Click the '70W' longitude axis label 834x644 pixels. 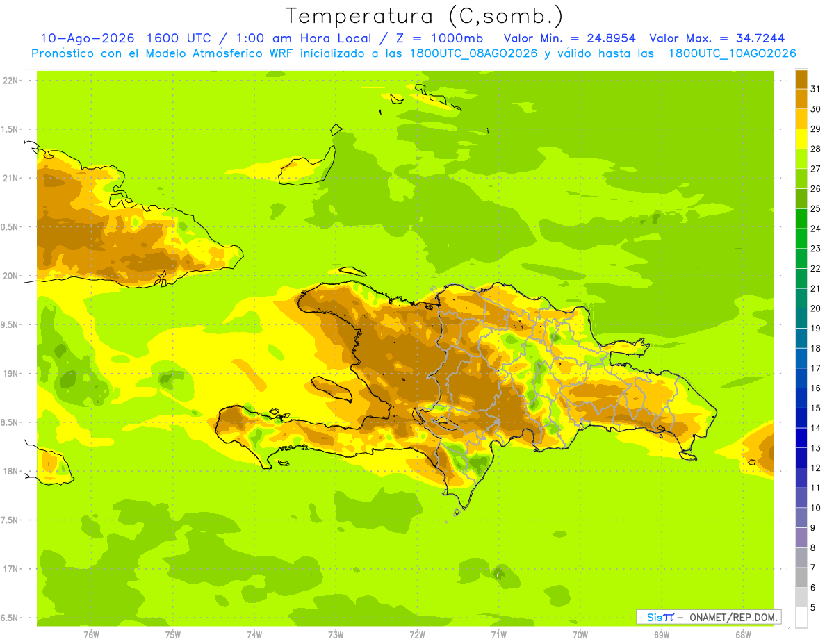[x=580, y=634]
